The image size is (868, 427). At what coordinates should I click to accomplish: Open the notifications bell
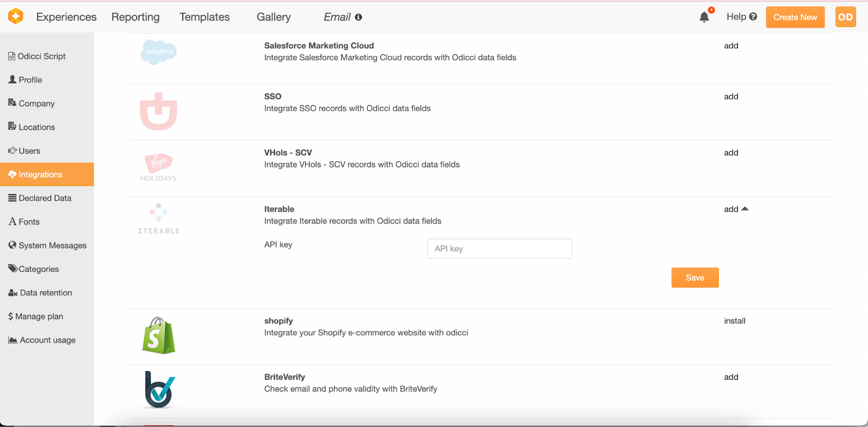[704, 17]
